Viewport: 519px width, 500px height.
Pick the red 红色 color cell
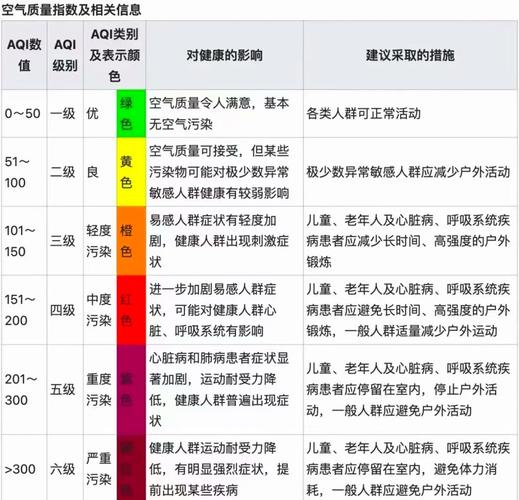click(131, 310)
